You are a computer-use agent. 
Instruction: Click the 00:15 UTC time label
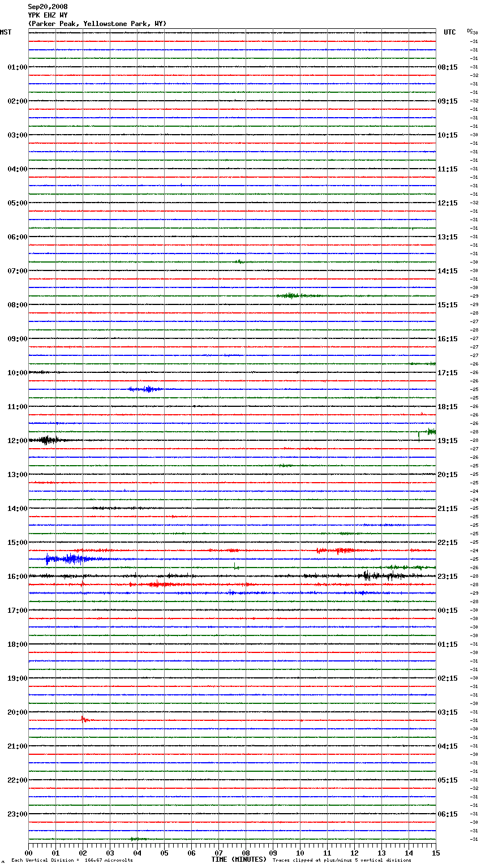448,611
